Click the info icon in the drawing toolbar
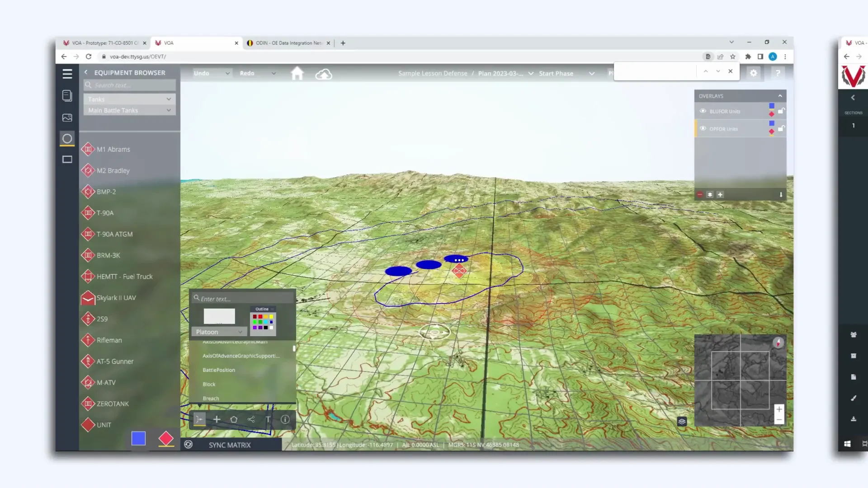The image size is (868, 488). 285,419
